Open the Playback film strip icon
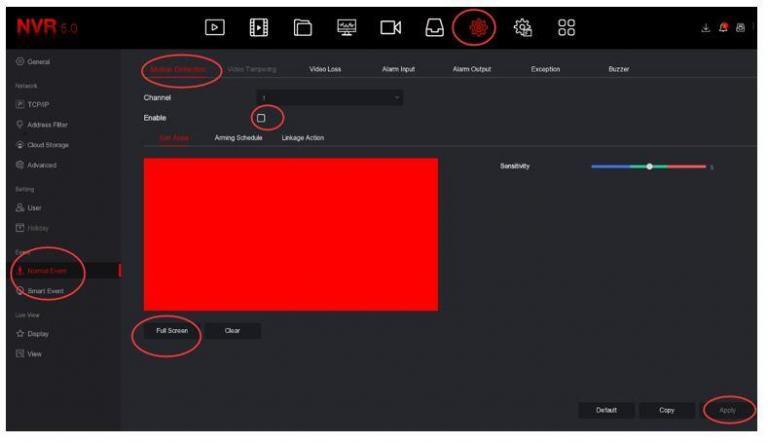Image resolution: width=768 pixels, height=443 pixels. tap(259, 27)
